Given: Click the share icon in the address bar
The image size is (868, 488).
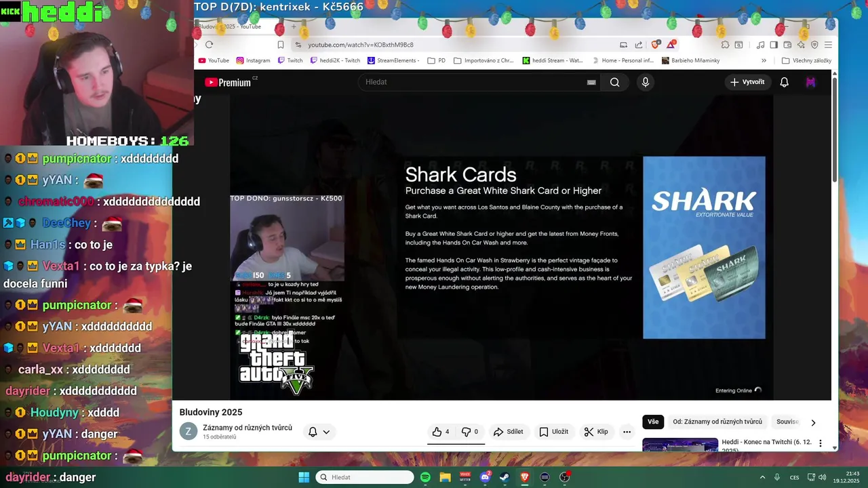Looking at the screenshot, I should click(x=639, y=45).
